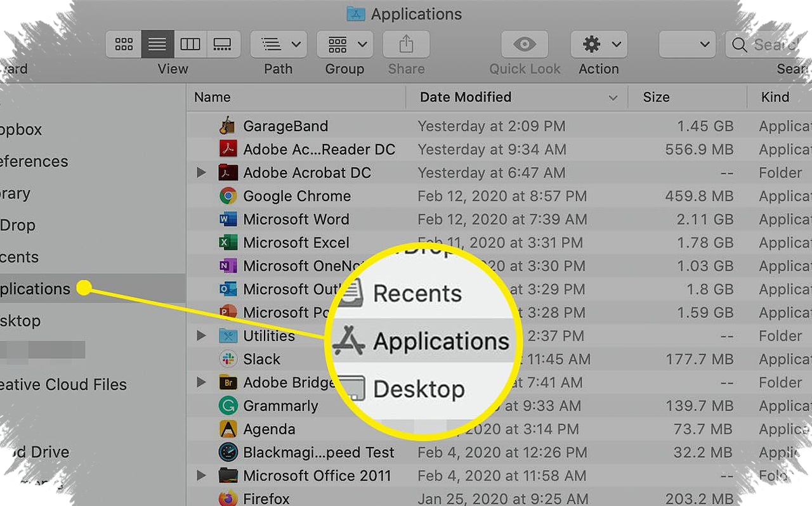
Task: Switch to gallery view
Action: [223, 44]
